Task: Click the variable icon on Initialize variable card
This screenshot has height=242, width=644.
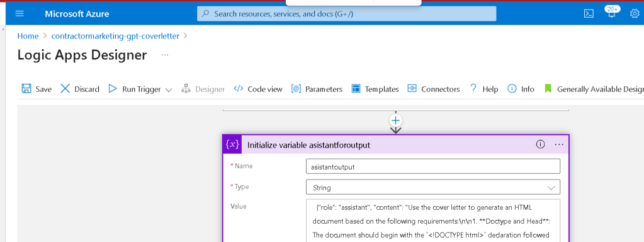Action: [x=232, y=144]
